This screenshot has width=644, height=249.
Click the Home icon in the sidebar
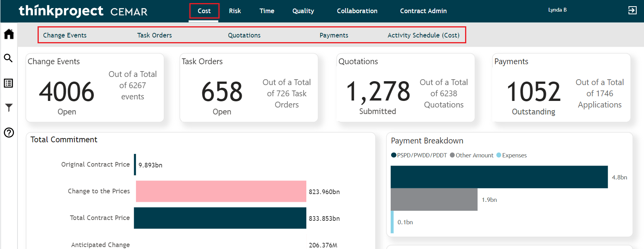(x=9, y=34)
